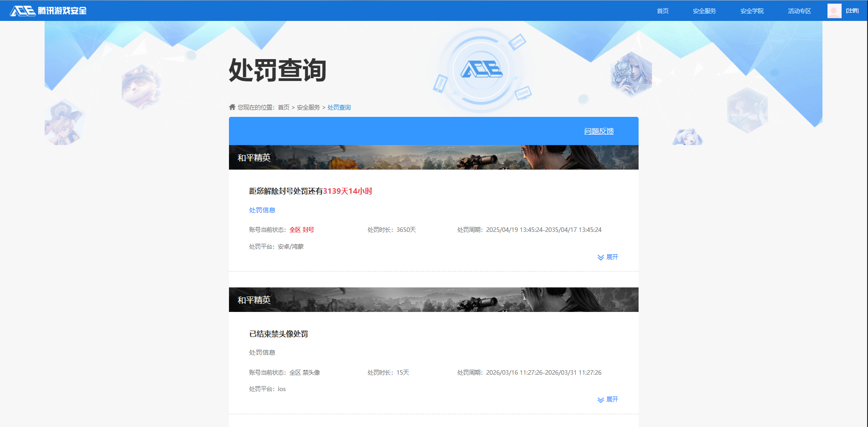Click the grayscale 和平精英 game banner
868x427 pixels.
[433, 300]
